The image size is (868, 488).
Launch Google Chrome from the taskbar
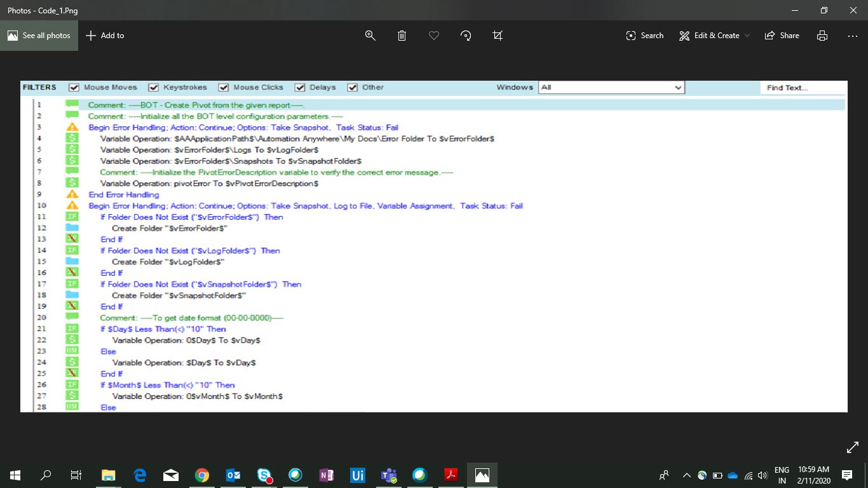202,475
